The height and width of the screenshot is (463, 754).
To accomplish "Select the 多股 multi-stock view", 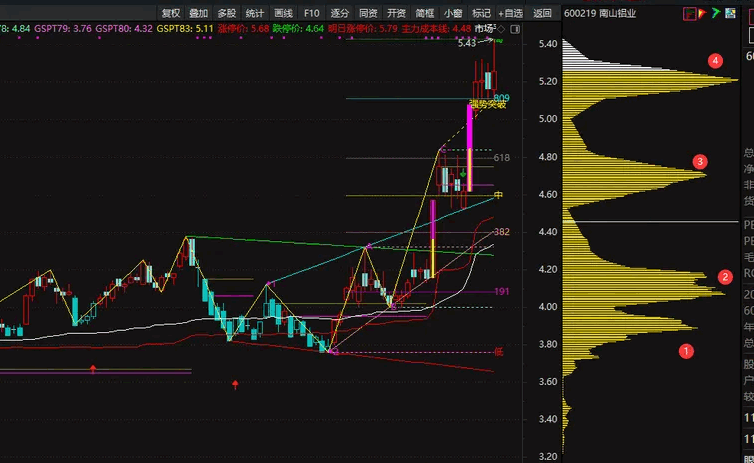I will pyautogui.click(x=227, y=13).
